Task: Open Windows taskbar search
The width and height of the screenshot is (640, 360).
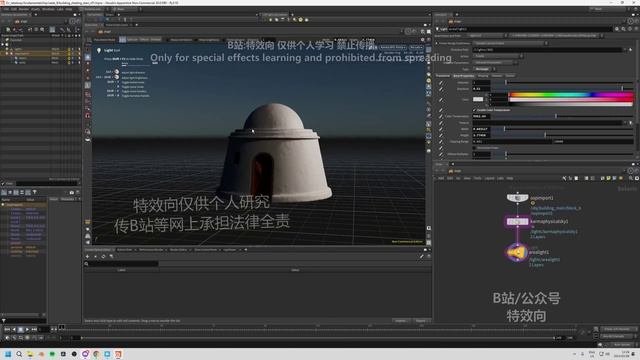Action: point(19,354)
